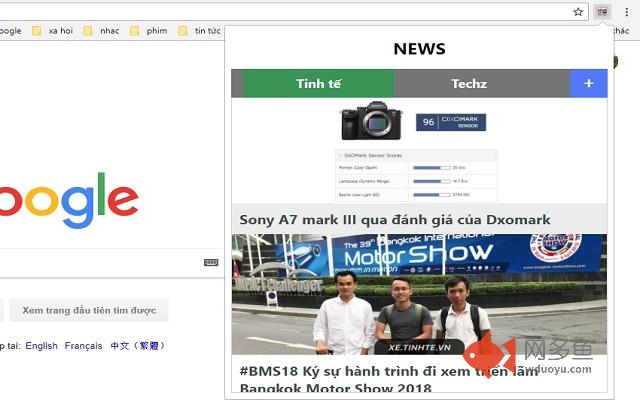Switch to the Tinh tế tab

[x=318, y=84]
